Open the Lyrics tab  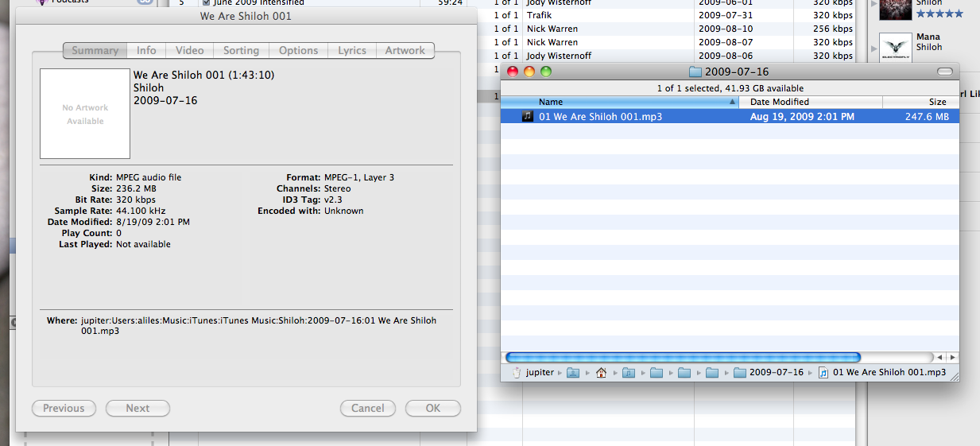point(352,50)
